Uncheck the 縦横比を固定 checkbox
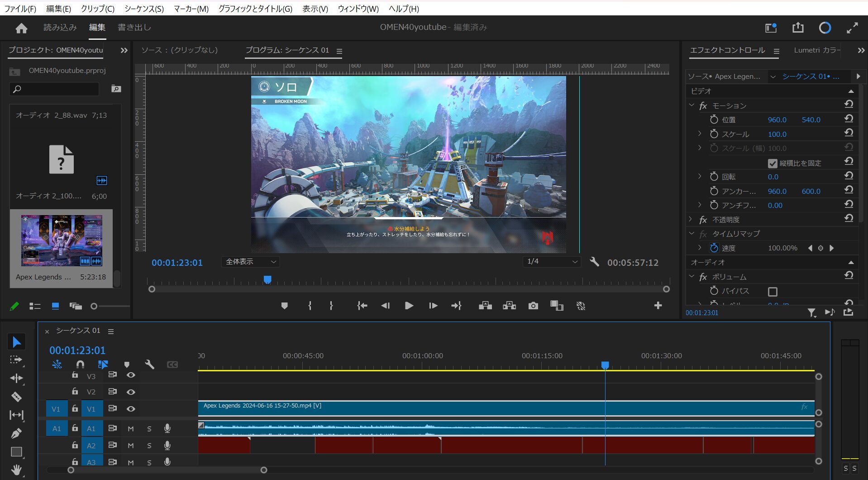 tap(773, 163)
